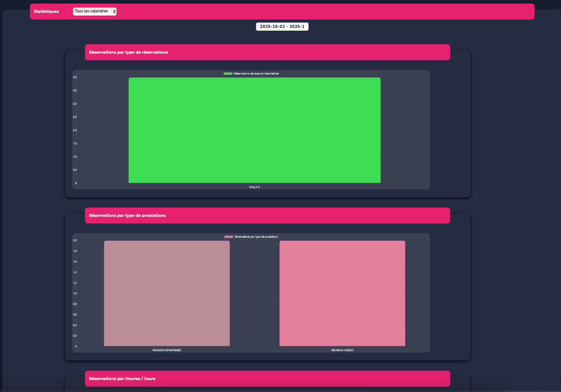The image size is (561, 392).
Task: Click the 'REUNION SPONTANÉE' axis label
Action: [166, 350]
